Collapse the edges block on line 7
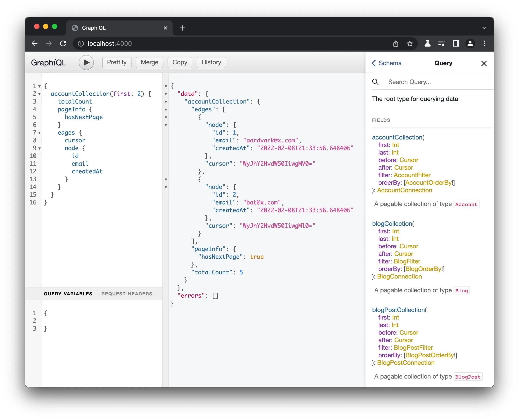519x420 pixels. [39, 133]
